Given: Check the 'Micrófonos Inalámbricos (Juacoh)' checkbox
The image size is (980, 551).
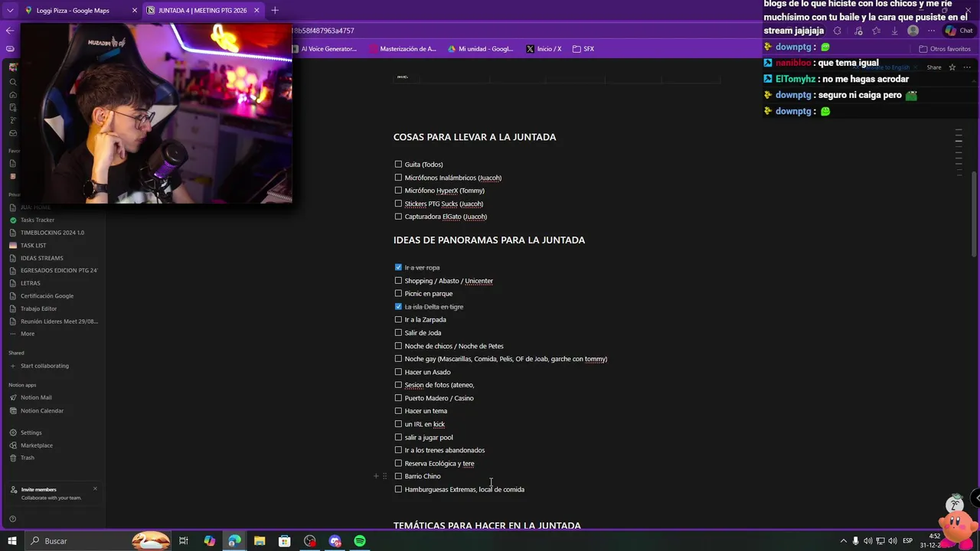Looking at the screenshot, I should pyautogui.click(x=398, y=178).
